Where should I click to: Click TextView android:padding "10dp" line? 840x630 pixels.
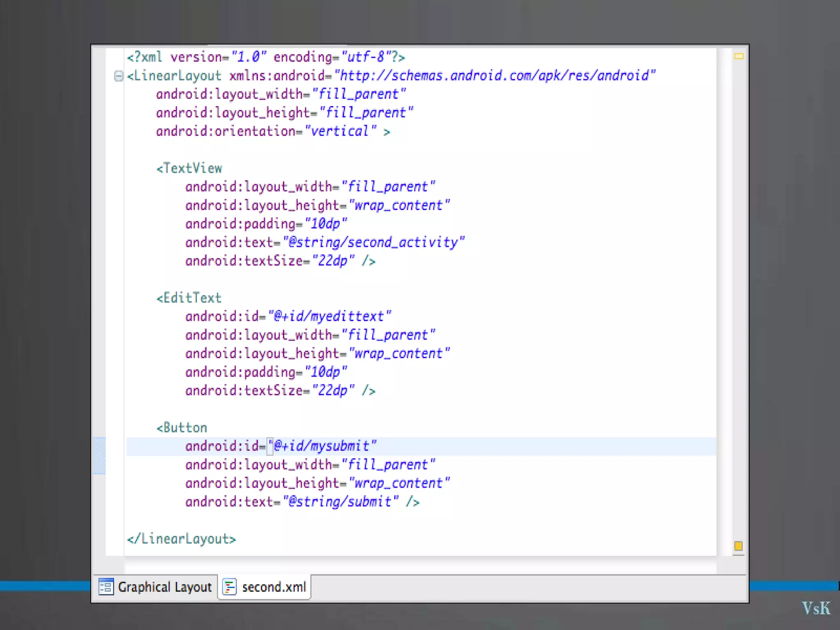coord(266,224)
